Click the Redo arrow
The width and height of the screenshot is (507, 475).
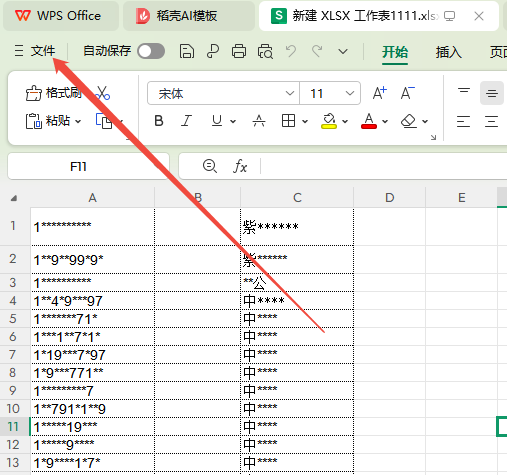tap(317, 51)
